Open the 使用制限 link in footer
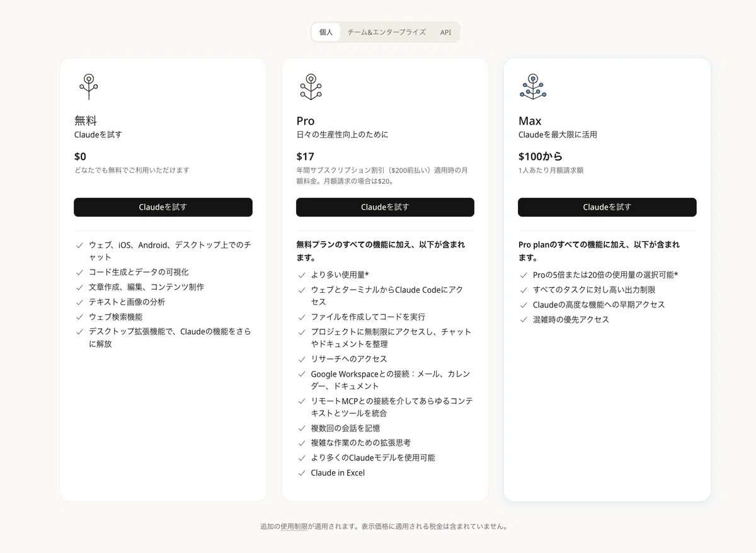 pyautogui.click(x=294, y=527)
